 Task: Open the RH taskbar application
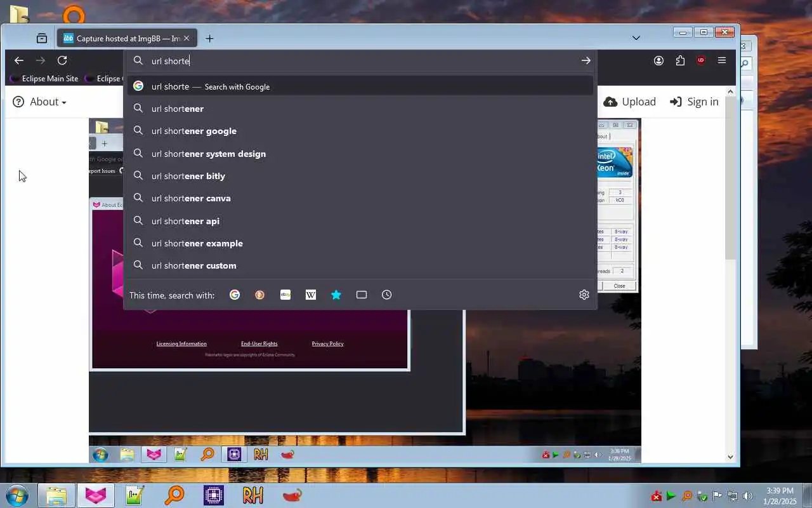coord(252,495)
